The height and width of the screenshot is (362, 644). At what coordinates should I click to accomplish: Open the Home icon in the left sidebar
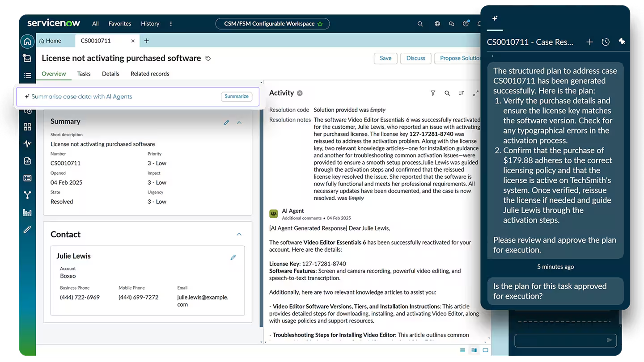(x=27, y=41)
